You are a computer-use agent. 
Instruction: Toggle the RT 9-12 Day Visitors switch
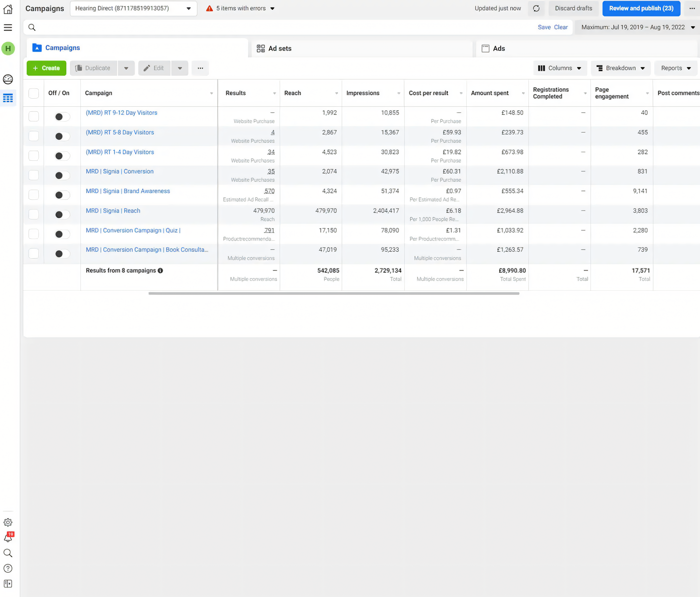[62, 117]
